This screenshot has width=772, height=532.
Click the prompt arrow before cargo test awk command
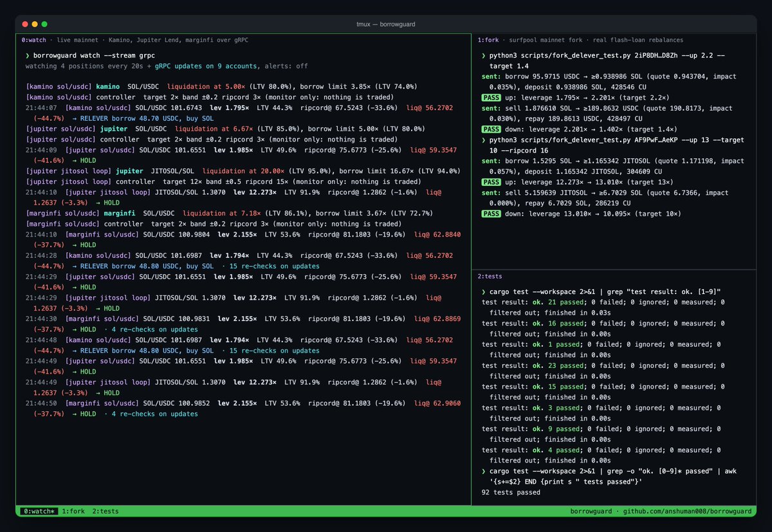pos(484,471)
